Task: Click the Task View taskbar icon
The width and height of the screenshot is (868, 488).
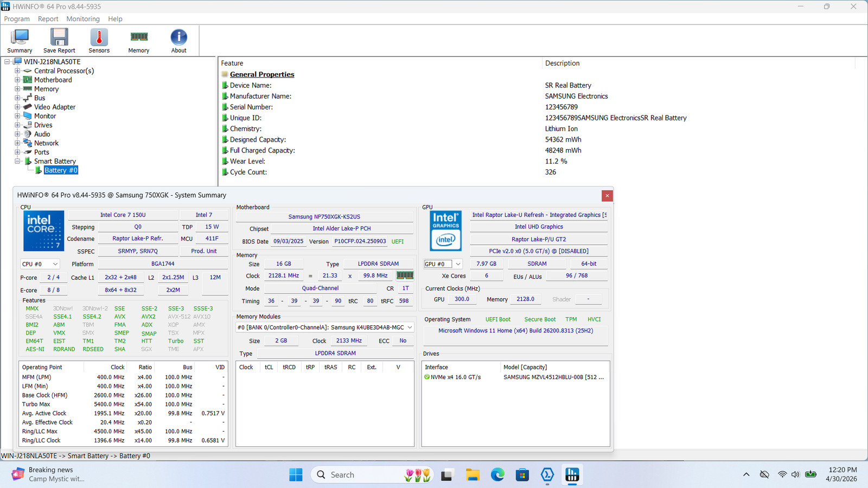Action: 447,475
